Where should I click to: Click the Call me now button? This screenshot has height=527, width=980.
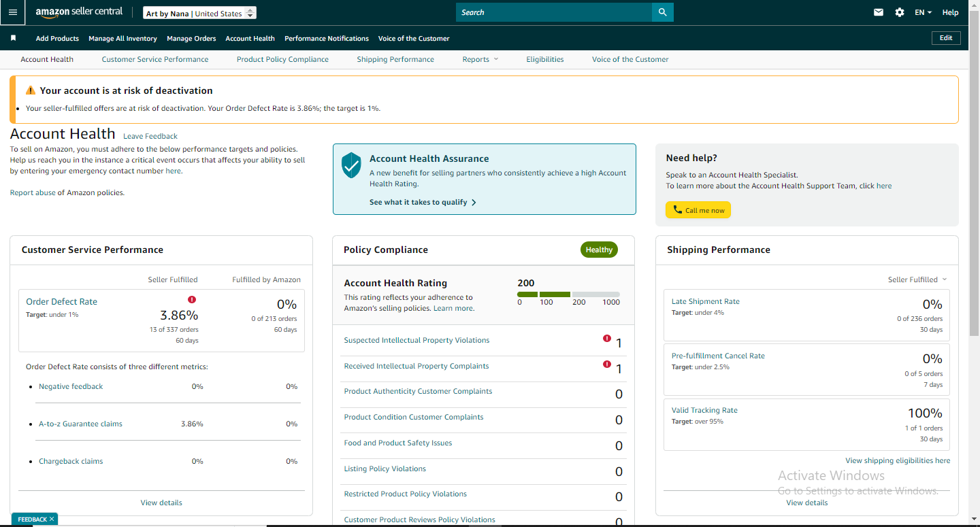(x=698, y=210)
